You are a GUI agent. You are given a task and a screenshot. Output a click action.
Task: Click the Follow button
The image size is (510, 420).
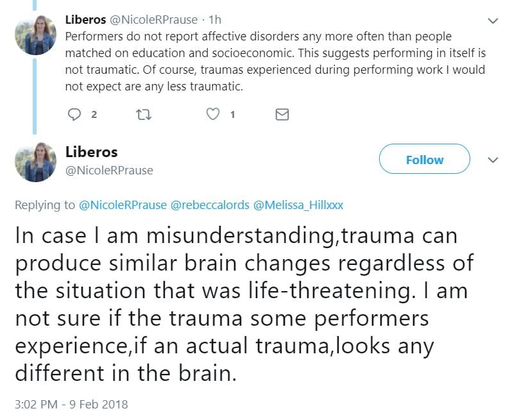[x=424, y=160]
